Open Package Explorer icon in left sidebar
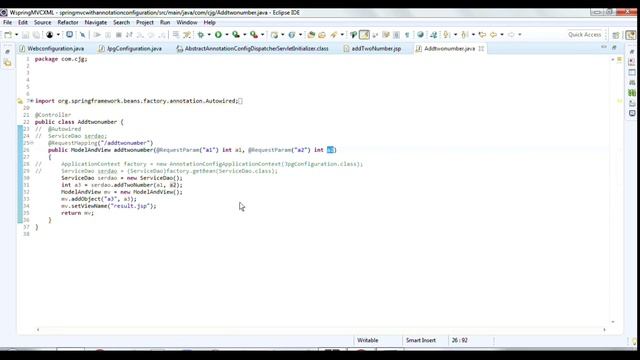This screenshot has height=360, width=640. coord(7,63)
